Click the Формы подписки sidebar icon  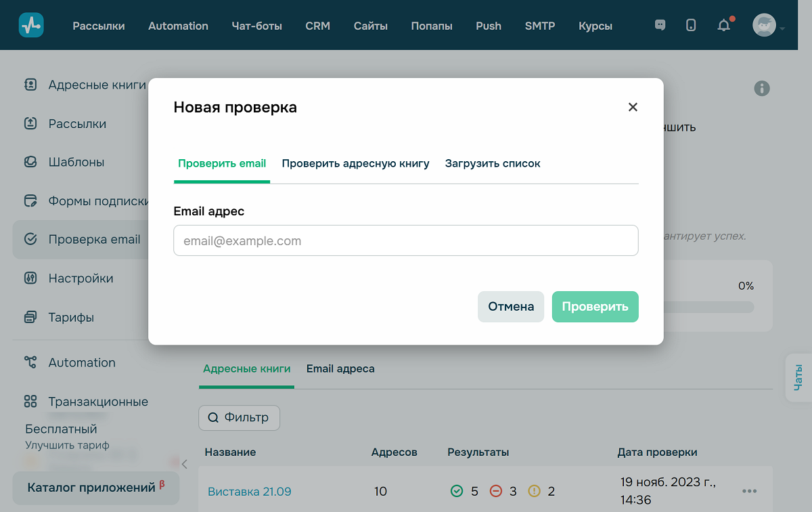pyautogui.click(x=30, y=200)
